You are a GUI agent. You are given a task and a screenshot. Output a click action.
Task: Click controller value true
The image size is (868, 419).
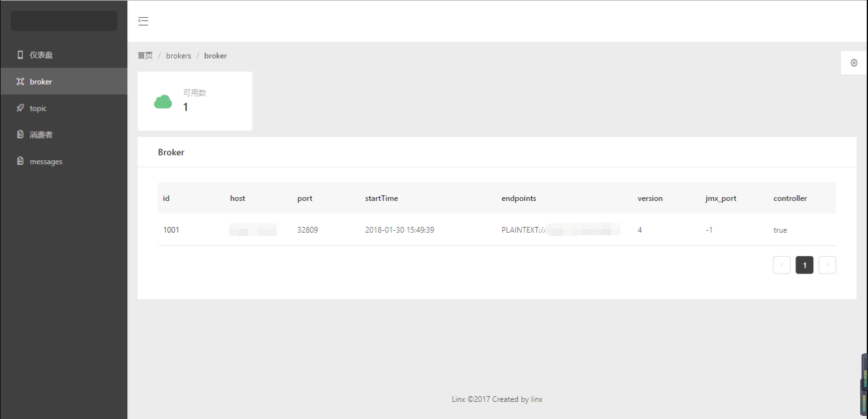[780, 230]
